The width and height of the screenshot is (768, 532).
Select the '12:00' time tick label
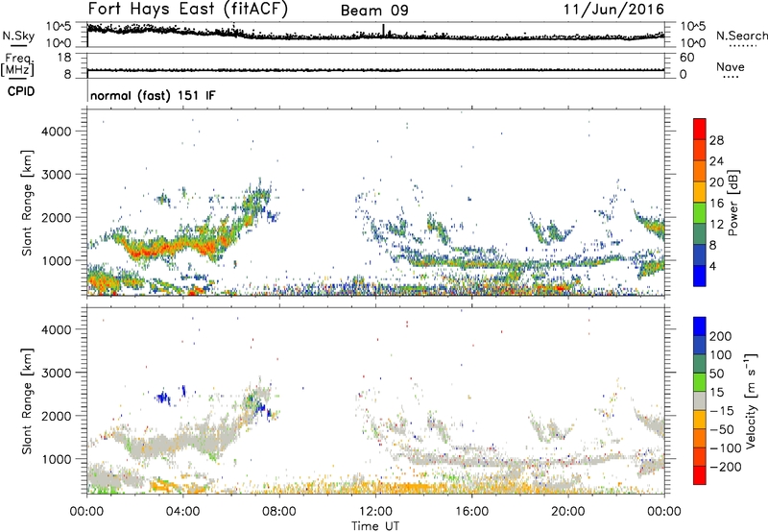pyautogui.click(x=375, y=512)
